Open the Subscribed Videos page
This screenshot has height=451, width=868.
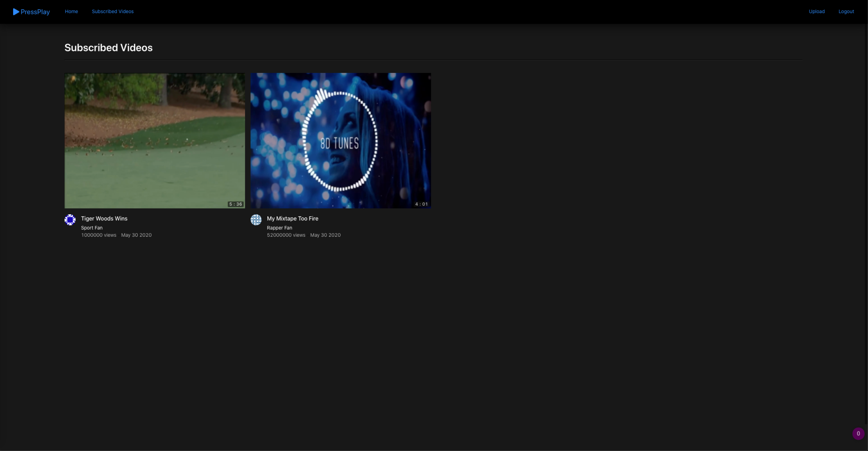[112, 11]
